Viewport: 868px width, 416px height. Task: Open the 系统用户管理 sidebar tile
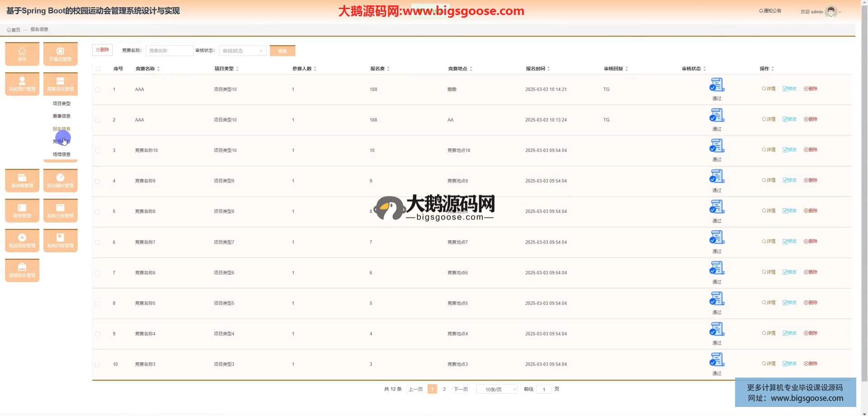[x=22, y=84]
